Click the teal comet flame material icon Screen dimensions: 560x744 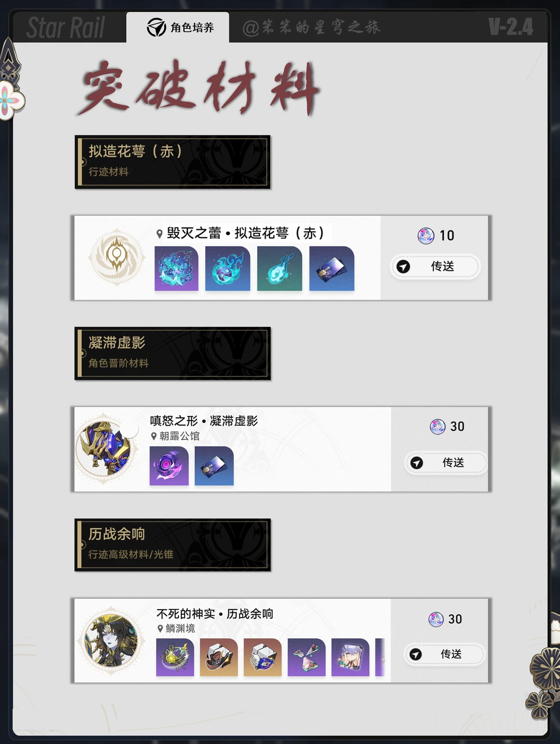[279, 269]
